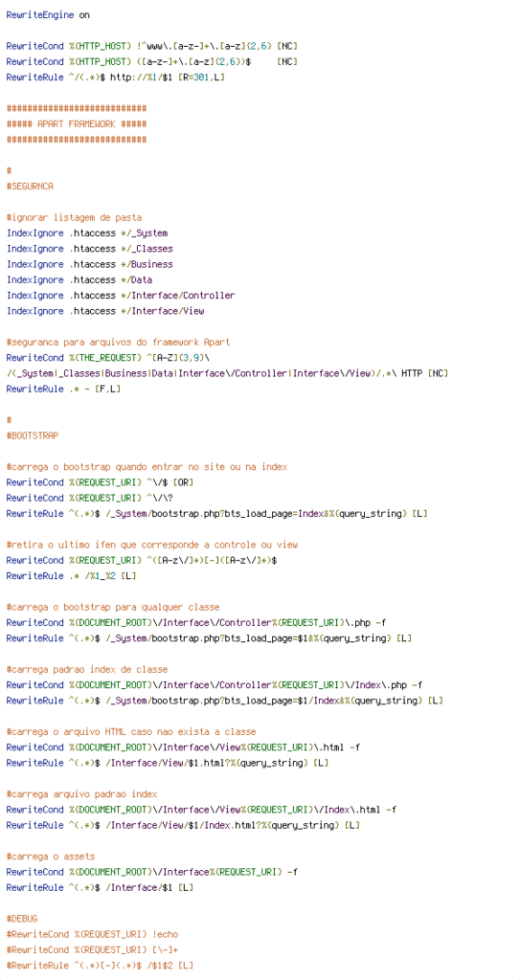
Task: Click the APART FRAMEWORK comment header
Action: (77, 123)
